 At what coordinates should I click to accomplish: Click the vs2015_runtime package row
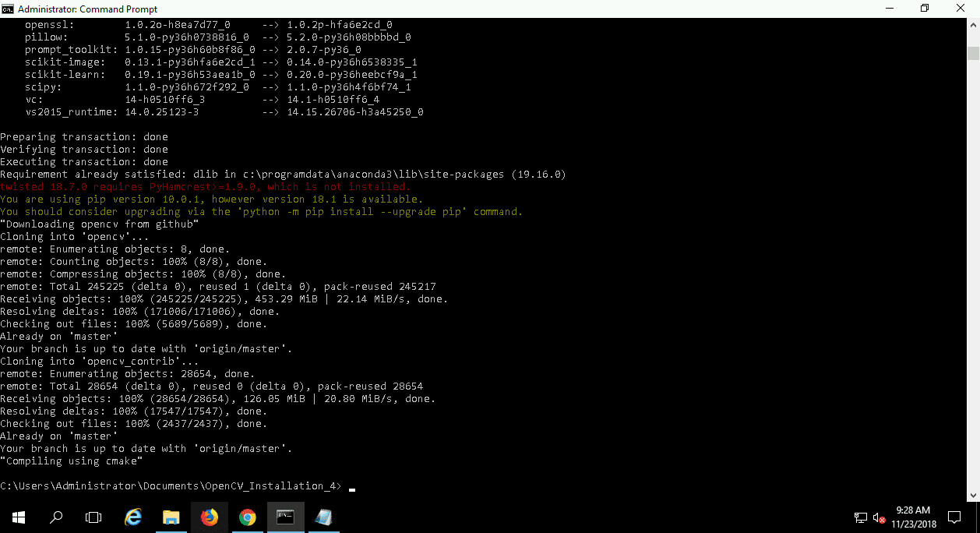pos(224,112)
